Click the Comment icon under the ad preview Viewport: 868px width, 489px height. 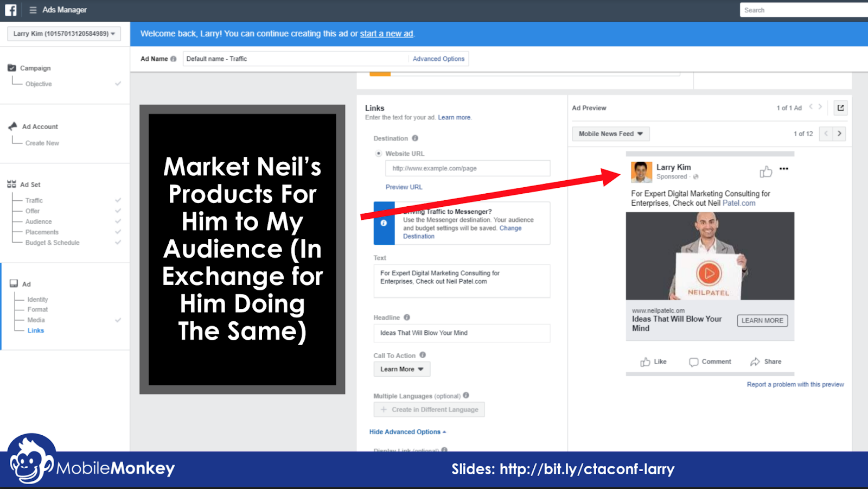[x=693, y=362]
